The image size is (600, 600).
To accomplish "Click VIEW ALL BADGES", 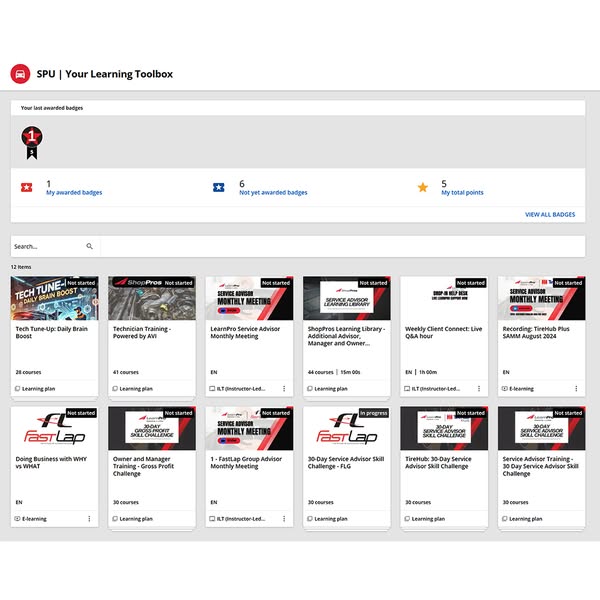I will click(x=550, y=214).
